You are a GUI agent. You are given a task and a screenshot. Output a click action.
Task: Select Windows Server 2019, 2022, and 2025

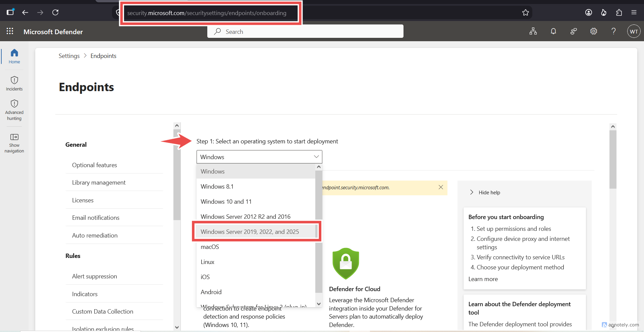point(256,231)
